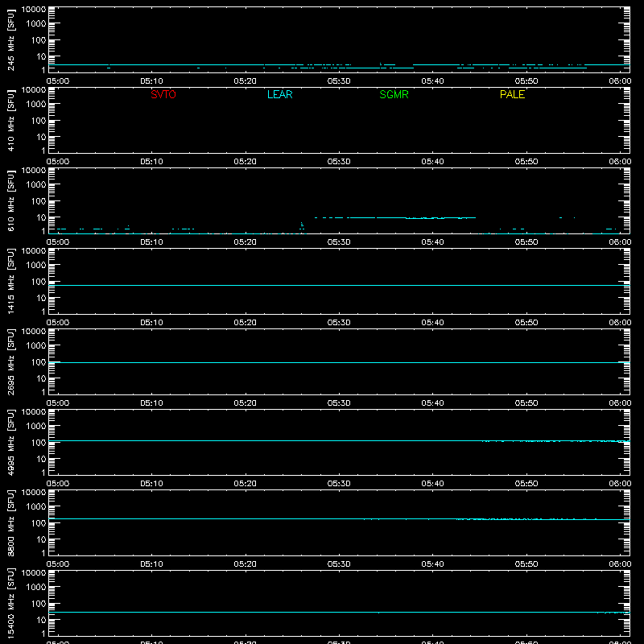Click the 10 label on 8800 MHz axis
This screenshot has height=644, width=644.
click(x=41, y=539)
